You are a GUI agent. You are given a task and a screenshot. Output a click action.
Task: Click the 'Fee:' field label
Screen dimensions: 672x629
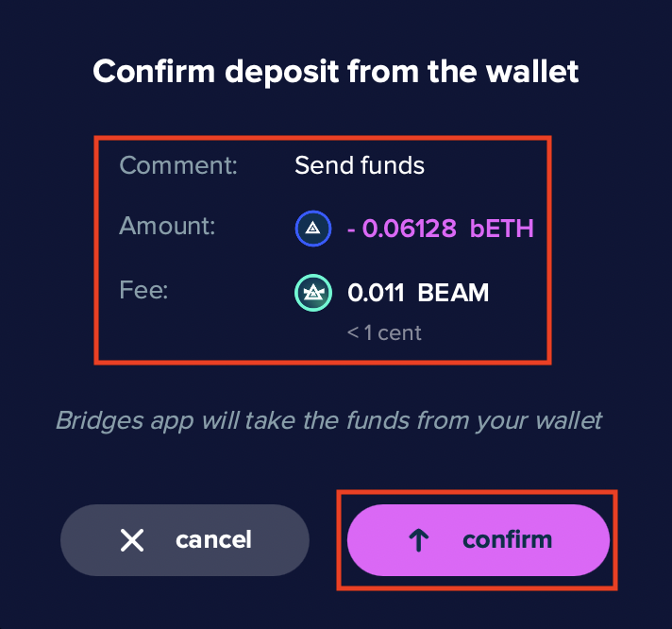143,289
